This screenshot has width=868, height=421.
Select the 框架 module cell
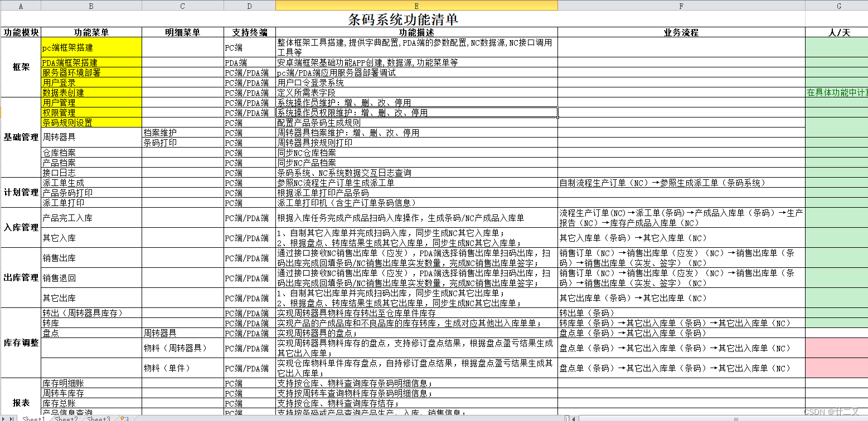(x=21, y=67)
